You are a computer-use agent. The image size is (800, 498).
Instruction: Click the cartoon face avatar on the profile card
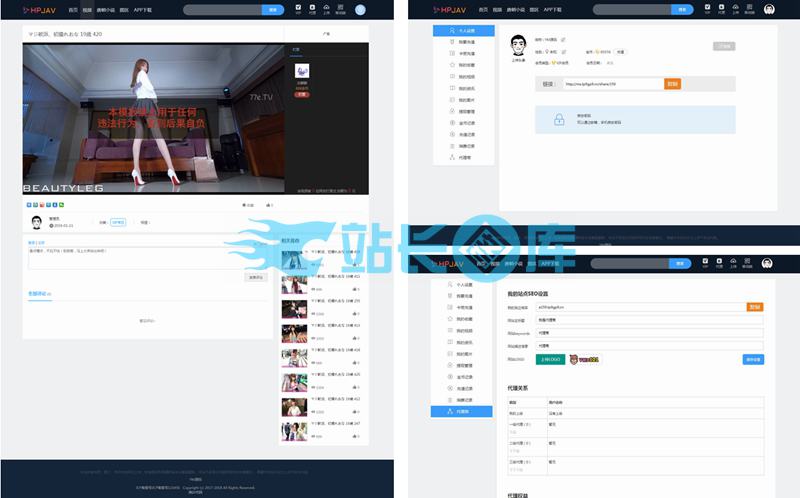click(519, 46)
